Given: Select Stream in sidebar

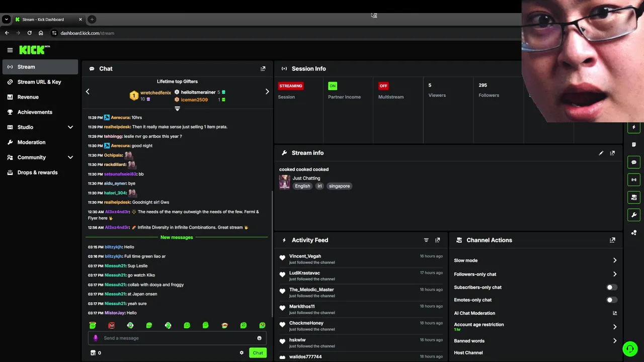Looking at the screenshot, I should tap(40, 67).
